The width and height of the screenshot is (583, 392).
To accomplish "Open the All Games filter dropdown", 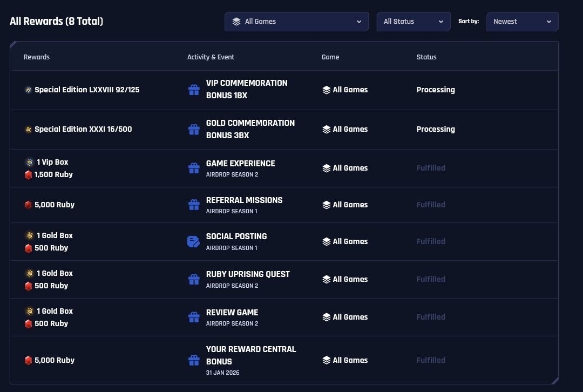I will (x=296, y=22).
